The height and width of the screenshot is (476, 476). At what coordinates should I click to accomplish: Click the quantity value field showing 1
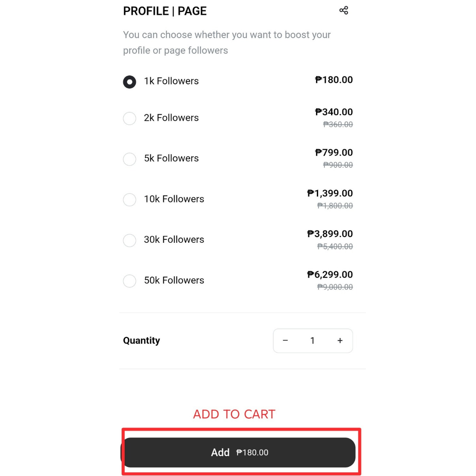(312, 341)
